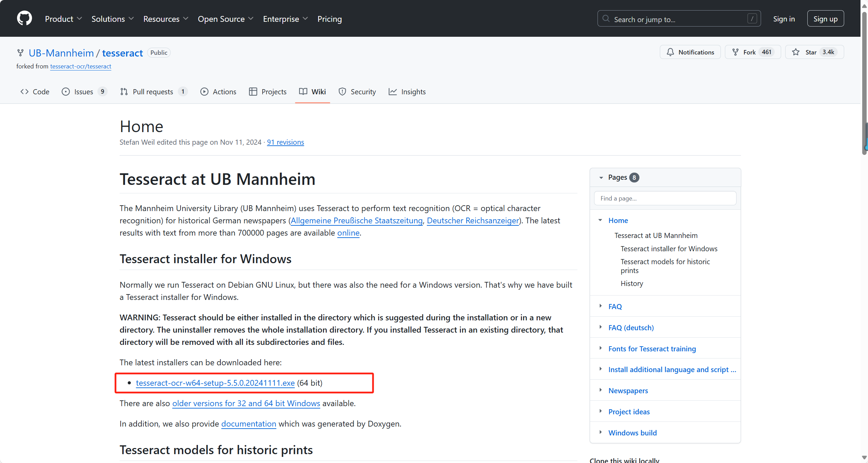
Task: Expand the Windows build entry
Action: 601,432
